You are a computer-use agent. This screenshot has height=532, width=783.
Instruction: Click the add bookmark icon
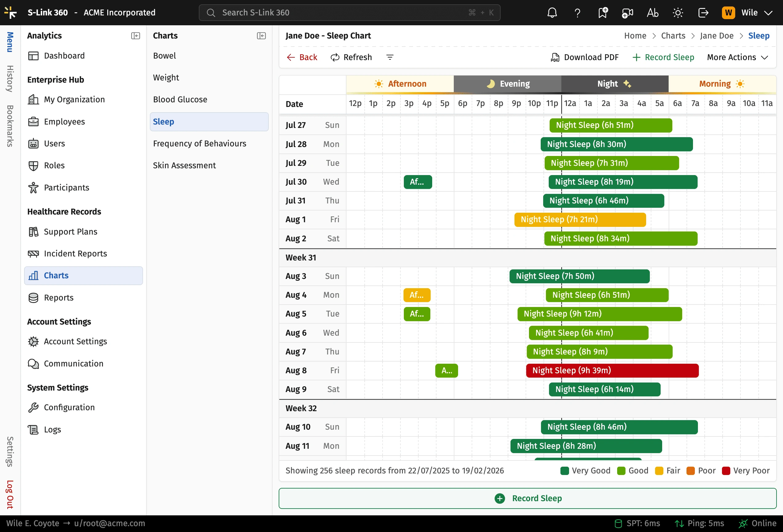point(602,13)
